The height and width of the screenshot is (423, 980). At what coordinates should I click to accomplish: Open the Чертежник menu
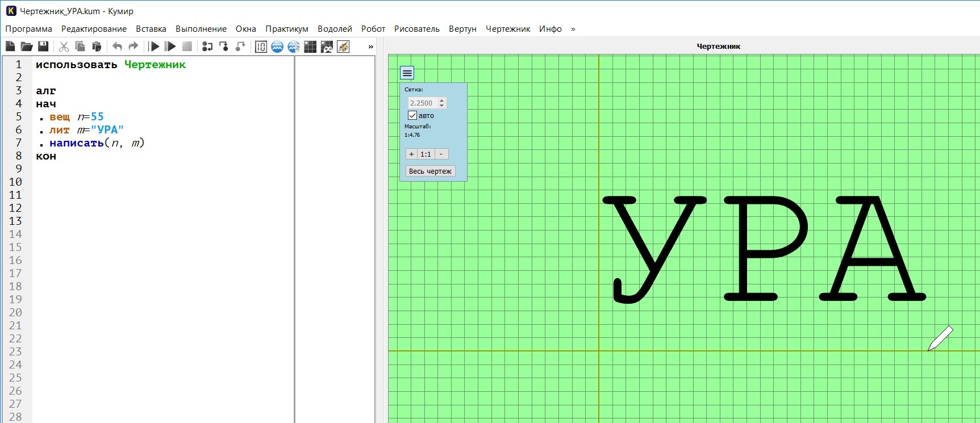click(508, 29)
